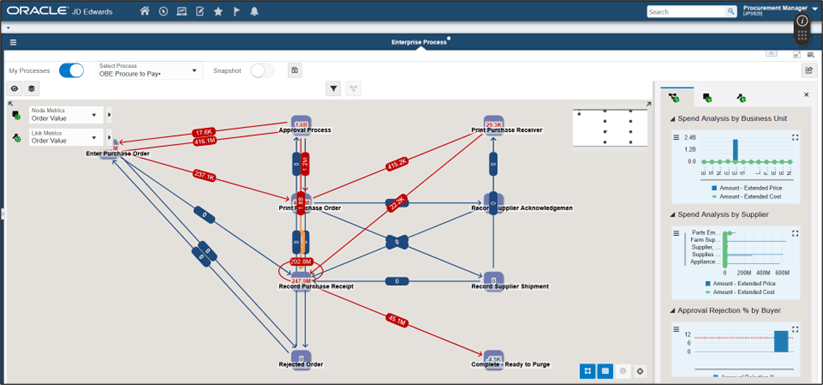Screen dimensions: 823x385
Task: Click the 237.1K link label
Action: pyautogui.click(x=205, y=177)
